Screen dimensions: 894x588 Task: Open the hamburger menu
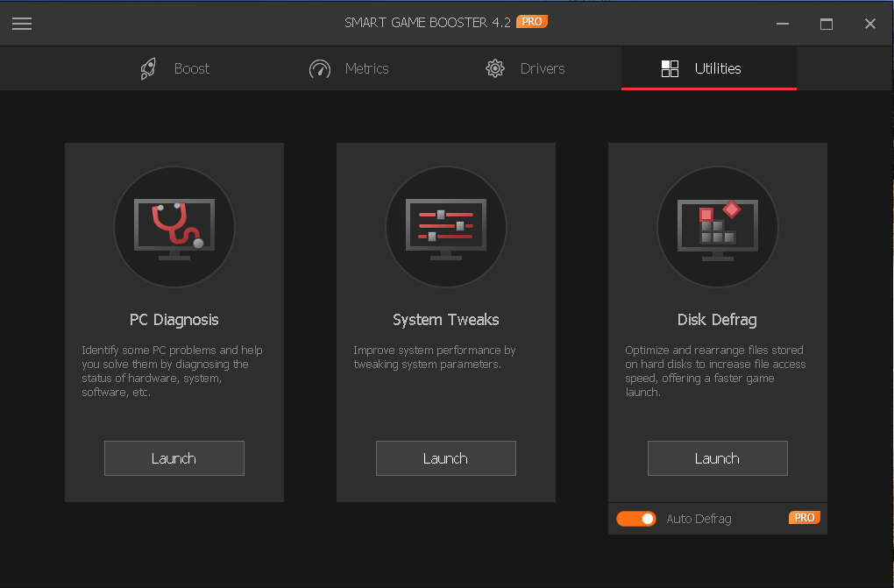(x=22, y=24)
